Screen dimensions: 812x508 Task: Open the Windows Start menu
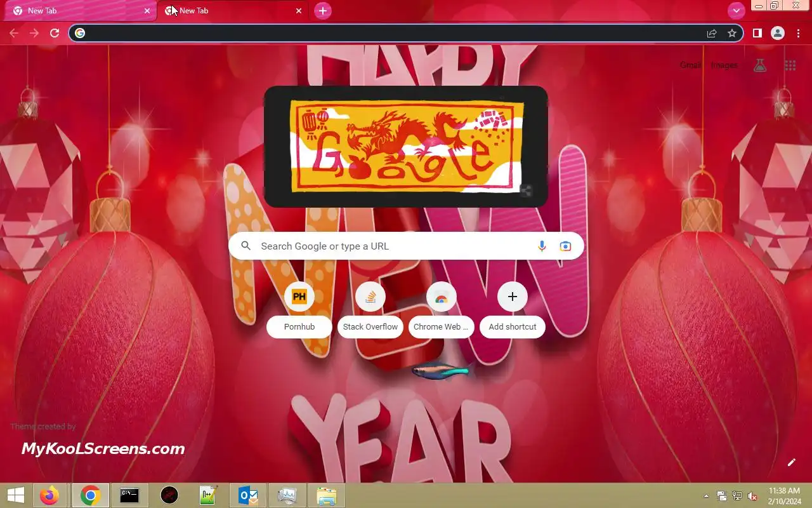click(15, 495)
